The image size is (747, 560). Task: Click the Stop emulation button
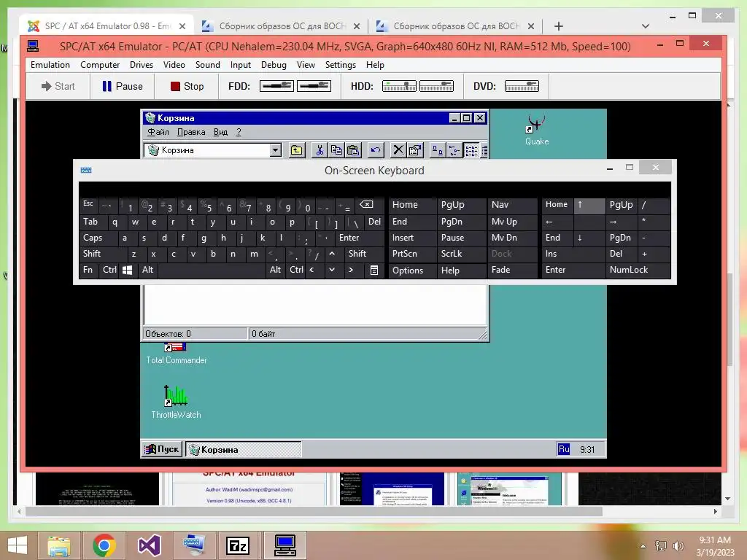[187, 86]
